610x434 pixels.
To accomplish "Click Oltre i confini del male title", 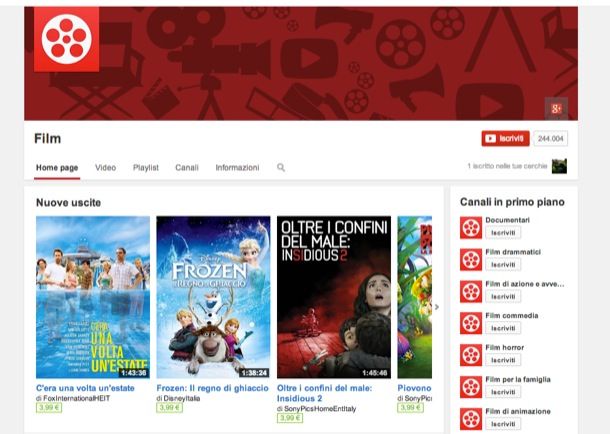I will pyautogui.click(x=324, y=393).
